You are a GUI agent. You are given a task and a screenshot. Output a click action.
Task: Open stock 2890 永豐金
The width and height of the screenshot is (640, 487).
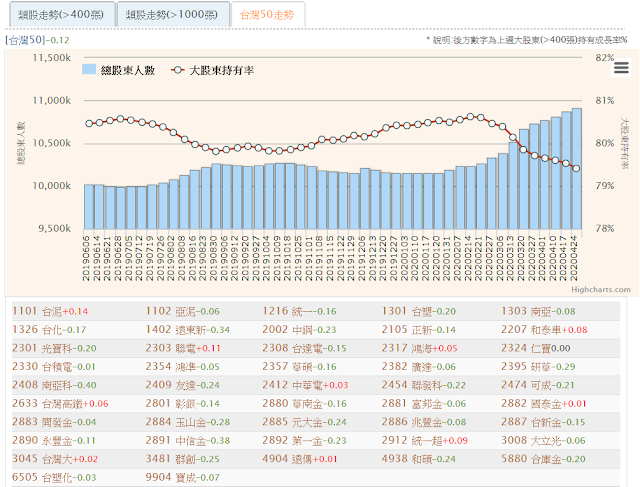tap(42, 440)
